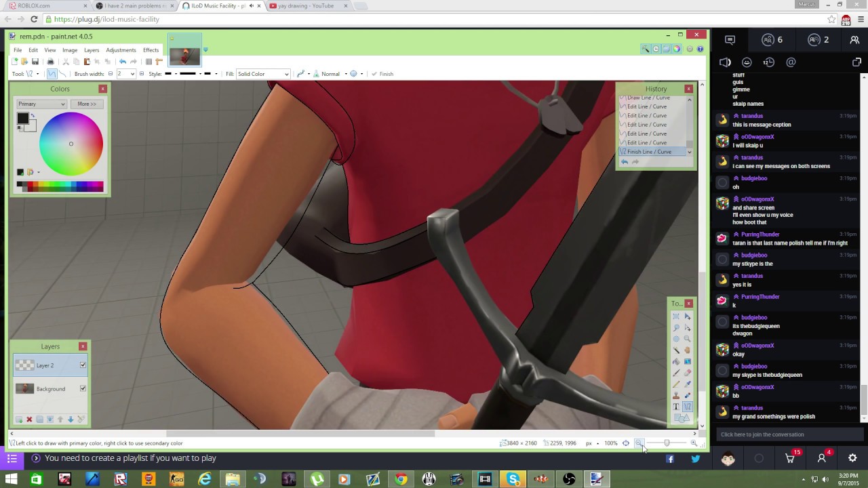Screen dimensions: 868x488
Task: Zoom in with the plus magnifier icon
Action: 694,443
